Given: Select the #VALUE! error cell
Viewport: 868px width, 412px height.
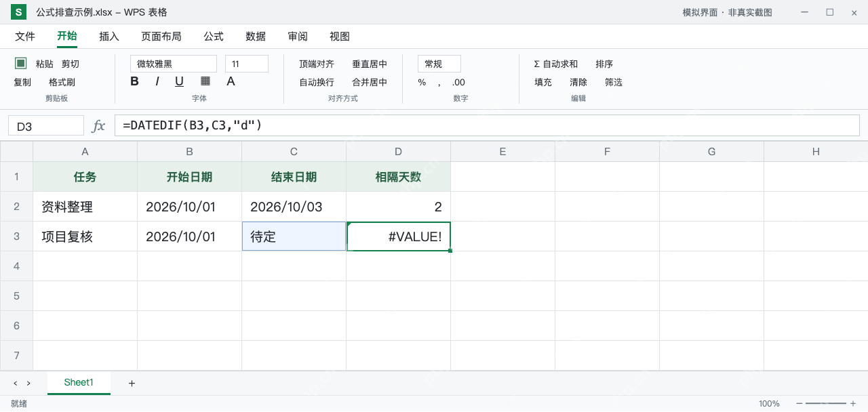Looking at the screenshot, I should point(399,236).
